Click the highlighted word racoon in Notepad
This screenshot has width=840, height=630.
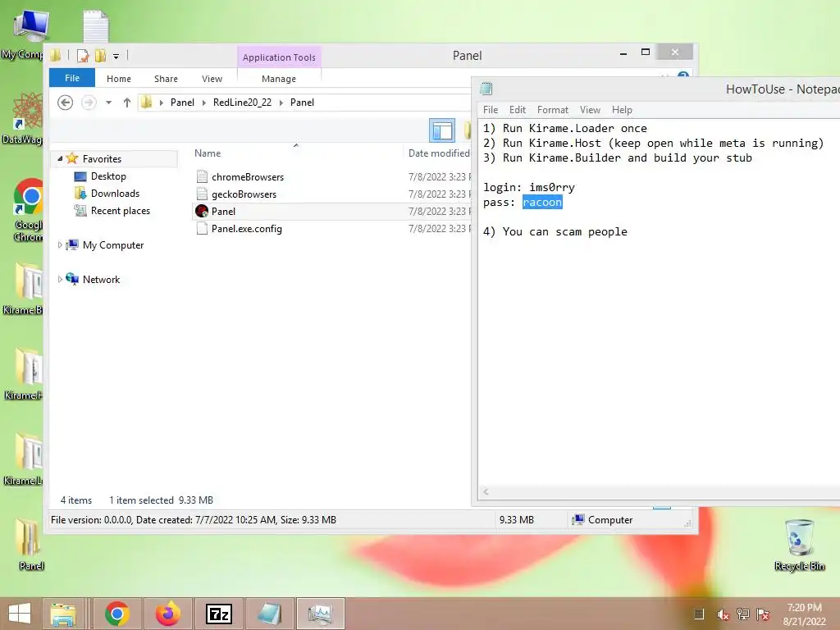pos(542,202)
